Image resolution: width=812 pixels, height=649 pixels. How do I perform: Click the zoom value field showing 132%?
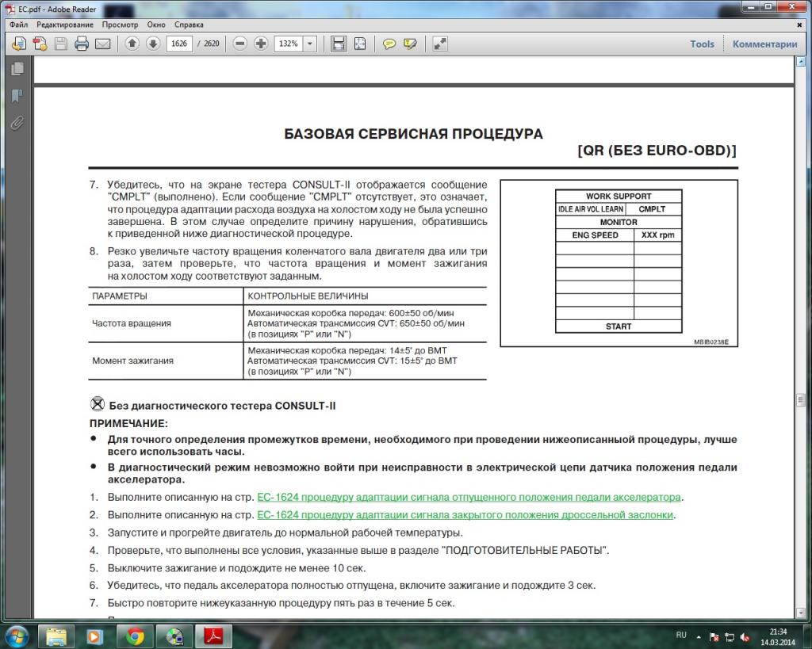click(x=289, y=44)
